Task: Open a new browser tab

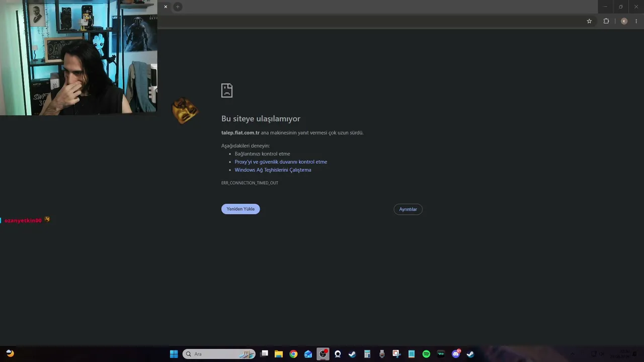Action: coord(178,7)
